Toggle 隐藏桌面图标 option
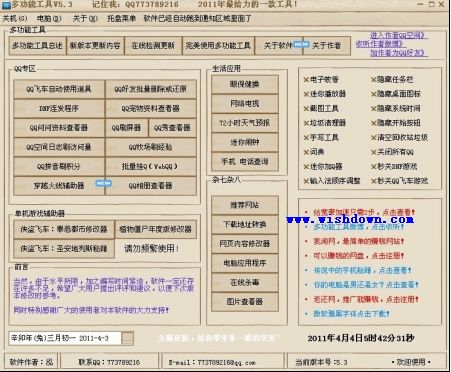Screen dimensions: 451x372 pyautogui.click(x=395, y=94)
